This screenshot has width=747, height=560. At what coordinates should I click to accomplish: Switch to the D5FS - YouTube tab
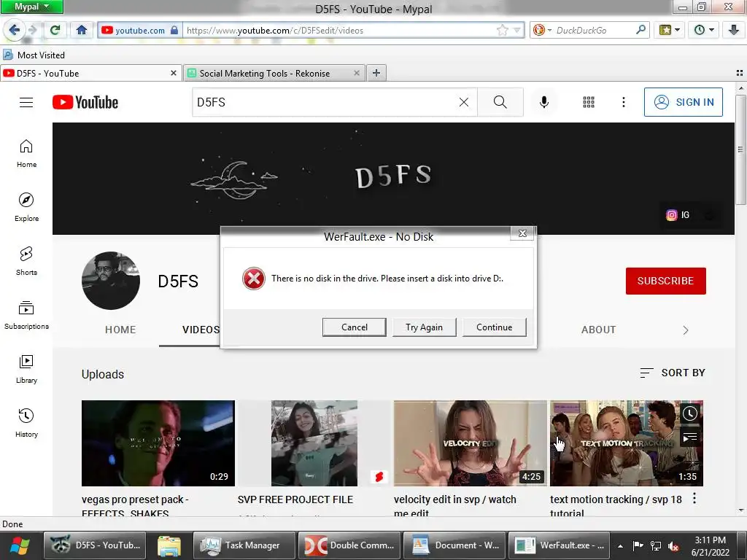click(x=90, y=74)
